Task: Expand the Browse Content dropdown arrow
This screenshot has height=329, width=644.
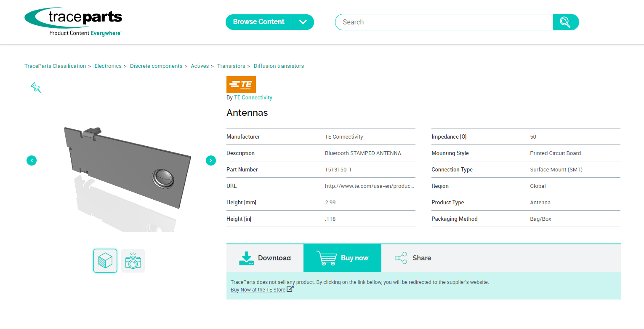Action: pyautogui.click(x=303, y=22)
